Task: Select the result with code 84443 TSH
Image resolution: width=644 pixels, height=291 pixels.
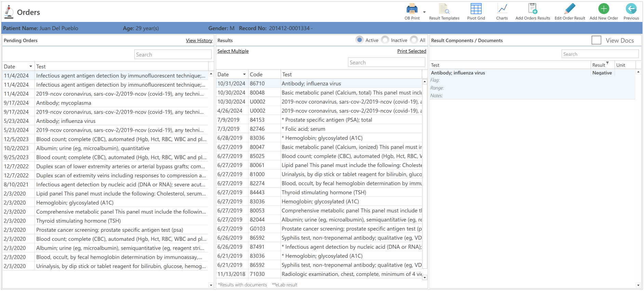Action: [x=319, y=192]
